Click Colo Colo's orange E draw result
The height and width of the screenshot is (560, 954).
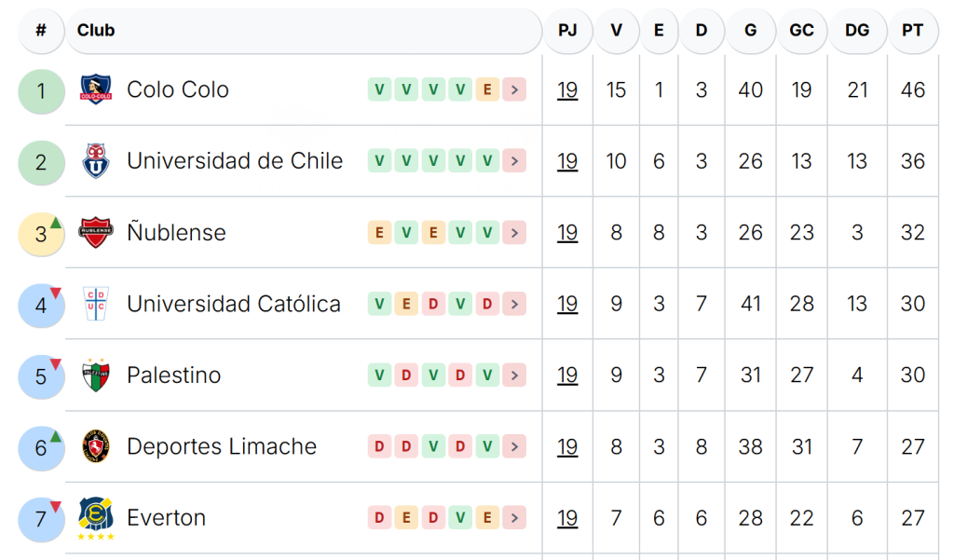pyautogui.click(x=487, y=89)
